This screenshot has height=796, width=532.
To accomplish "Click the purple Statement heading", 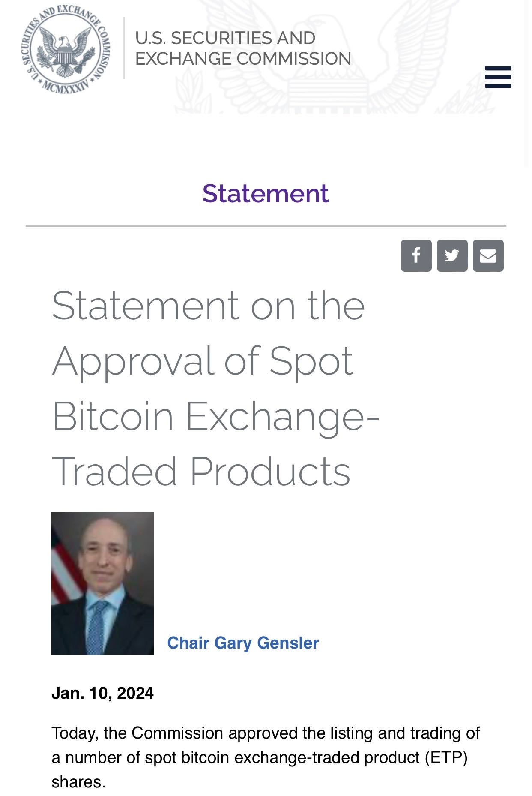I will 266,193.
